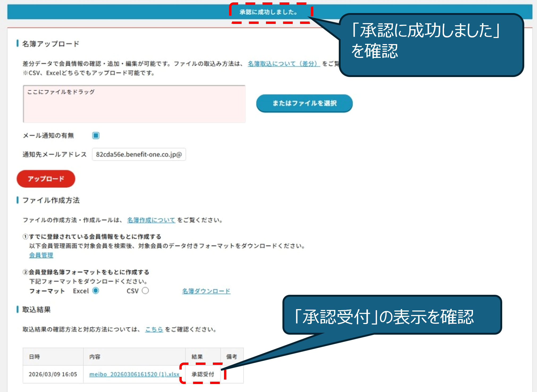537x392 pixels.
Task: Select the Excel format radio button
Action: 96,291
